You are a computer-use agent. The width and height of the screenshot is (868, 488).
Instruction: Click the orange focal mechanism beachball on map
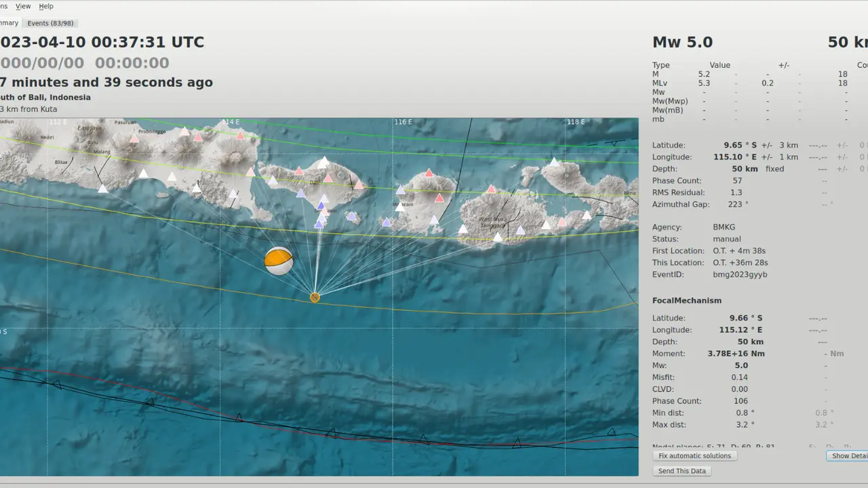click(x=279, y=261)
